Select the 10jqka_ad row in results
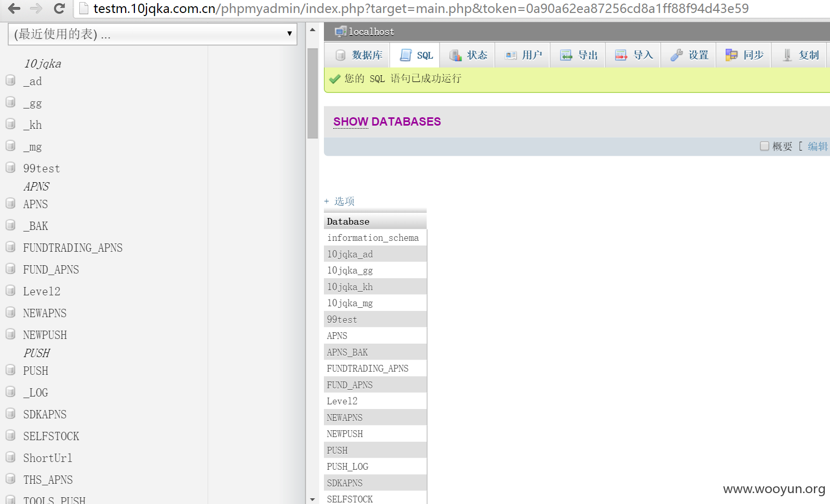This screenshot has width=830, height=504. (x=375, y=254)
